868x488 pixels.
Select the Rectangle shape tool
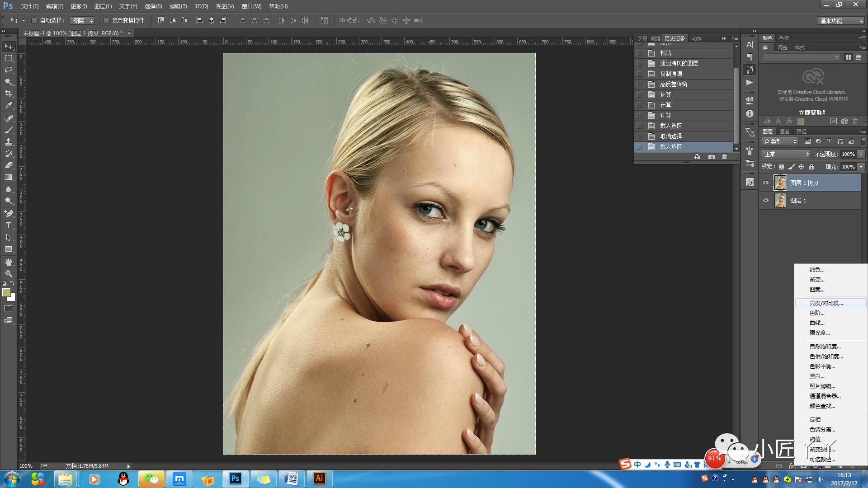[9, 249]
